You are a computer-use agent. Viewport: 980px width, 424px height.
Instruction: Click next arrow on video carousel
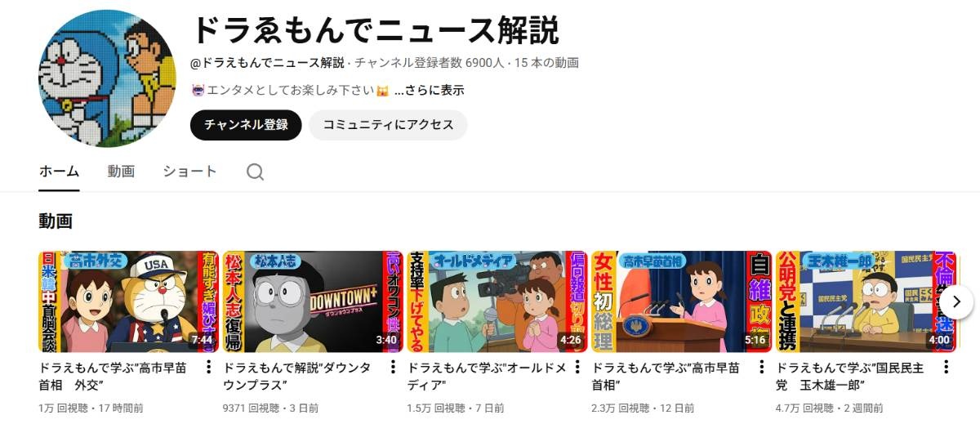(956, 301)
